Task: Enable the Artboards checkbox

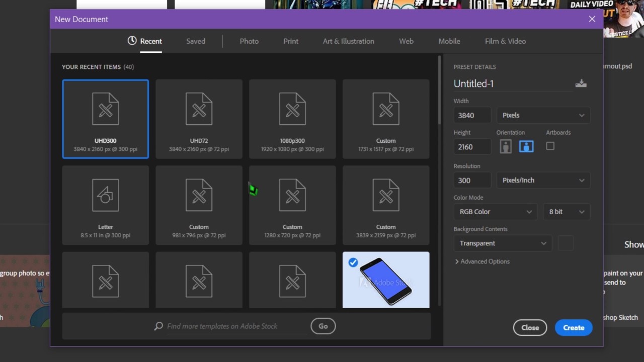Action: coord(550,146)
